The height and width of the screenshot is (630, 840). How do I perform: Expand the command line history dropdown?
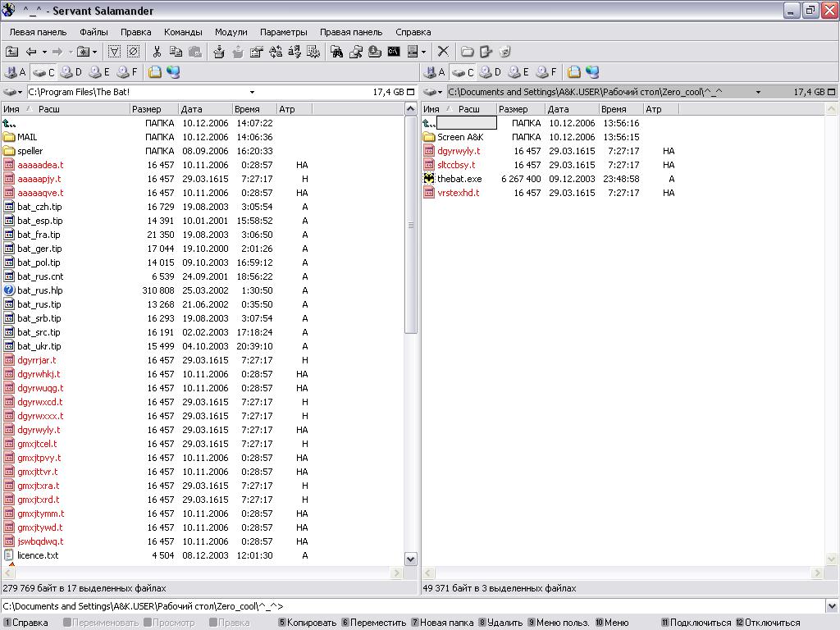[832, 606]
